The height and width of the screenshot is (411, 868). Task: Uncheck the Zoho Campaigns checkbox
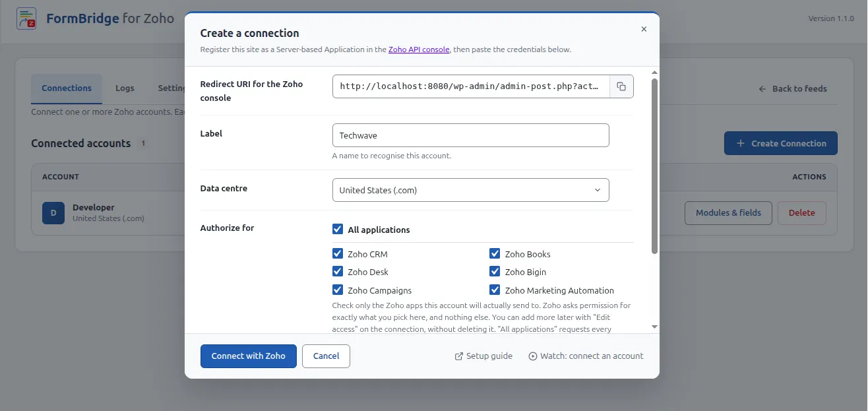[x=338, y=290]
